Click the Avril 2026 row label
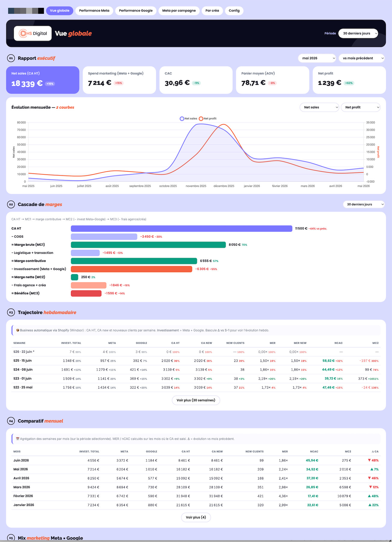The height and width of the screenshot is (542, 392). [21, 478]
